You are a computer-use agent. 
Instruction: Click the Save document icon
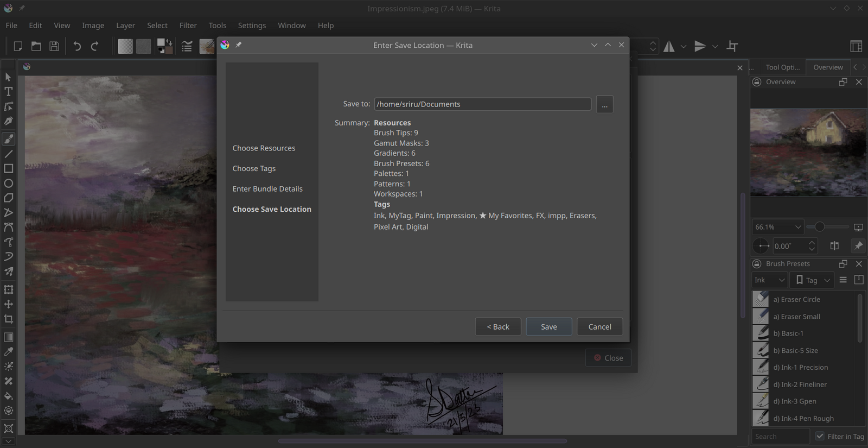[54, 47]
